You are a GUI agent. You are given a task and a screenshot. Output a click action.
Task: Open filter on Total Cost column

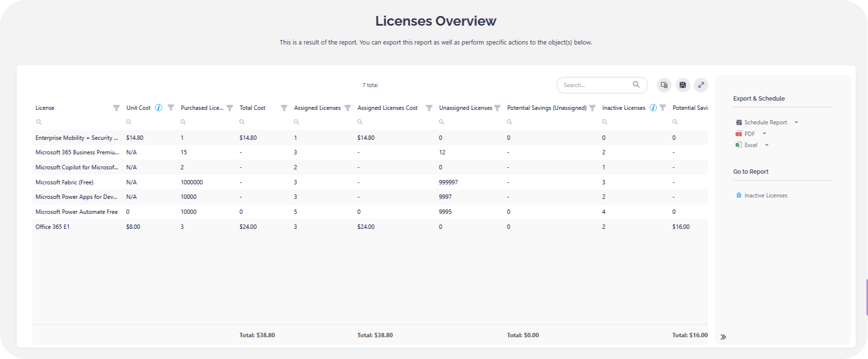(284, 108)
